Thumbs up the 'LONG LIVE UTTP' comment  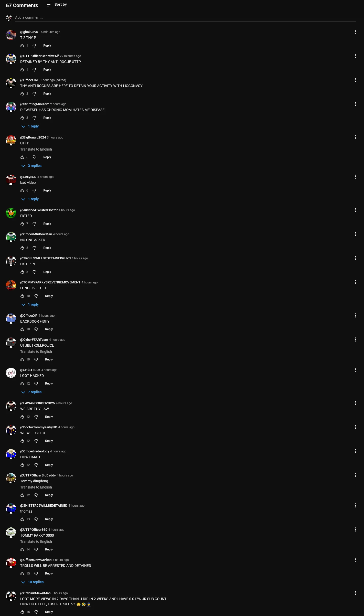(22, 296)
